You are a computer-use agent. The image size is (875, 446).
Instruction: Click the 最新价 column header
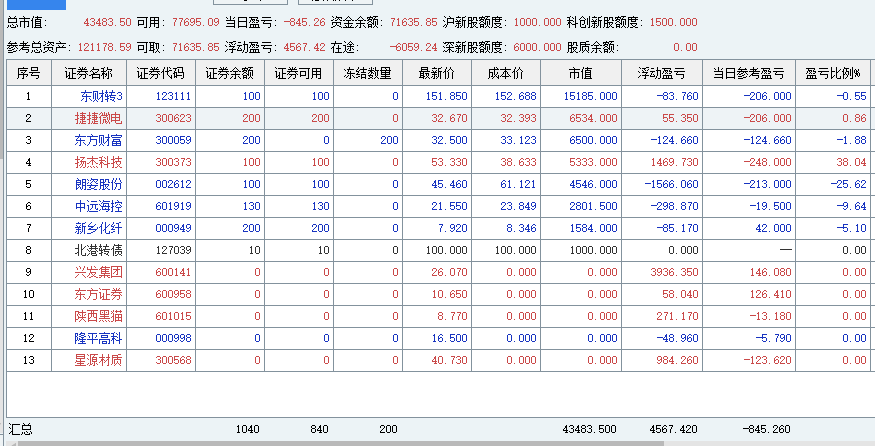pyautogui.click(x=437, y=73)
